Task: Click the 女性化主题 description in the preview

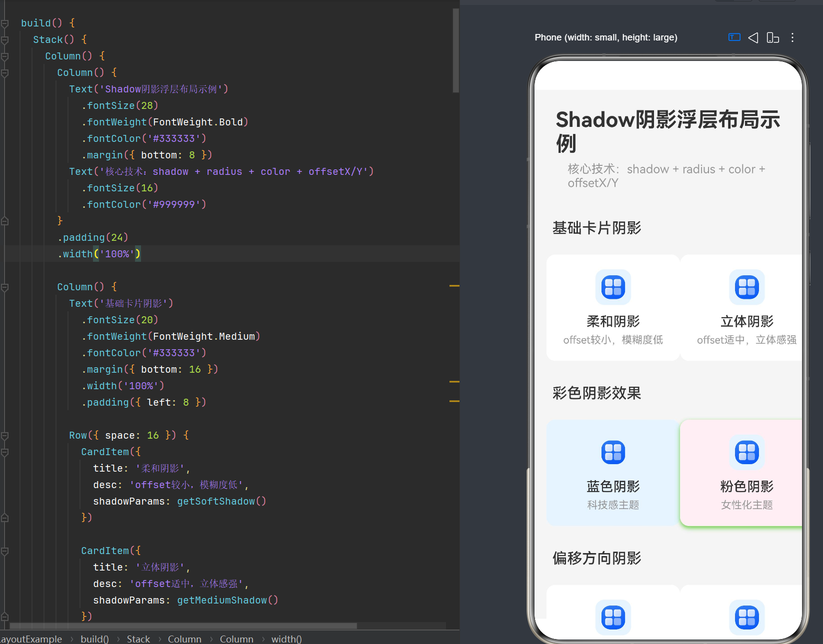Action: click(x=747, y=505)
